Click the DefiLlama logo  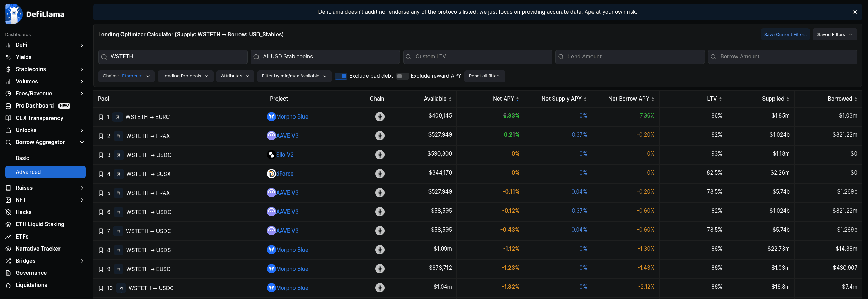tap(35, 14)
